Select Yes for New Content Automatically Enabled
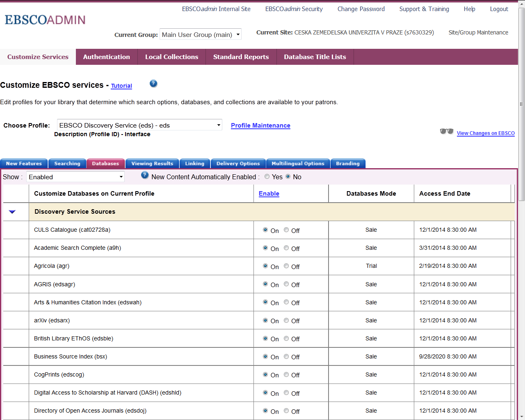 click(267, 176)
